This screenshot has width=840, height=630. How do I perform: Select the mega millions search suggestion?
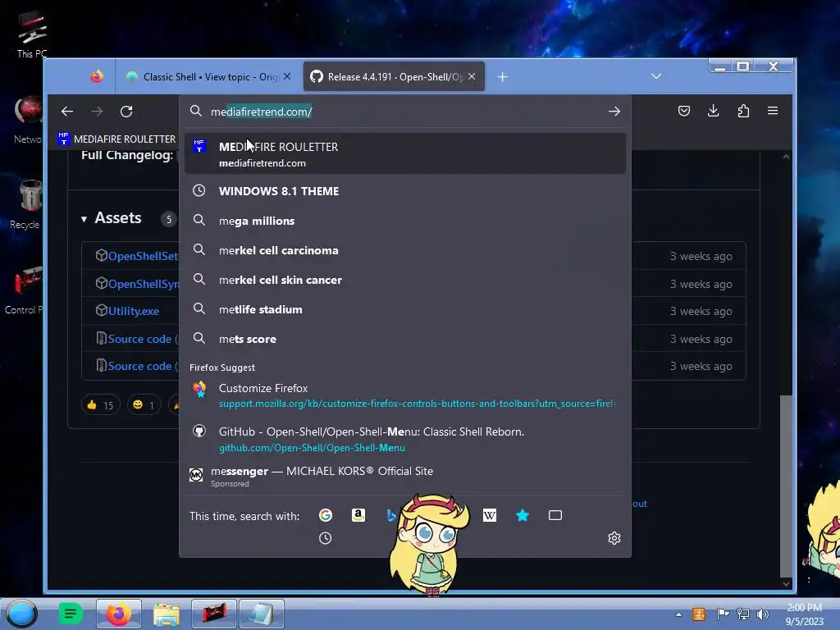click(405, 221)
